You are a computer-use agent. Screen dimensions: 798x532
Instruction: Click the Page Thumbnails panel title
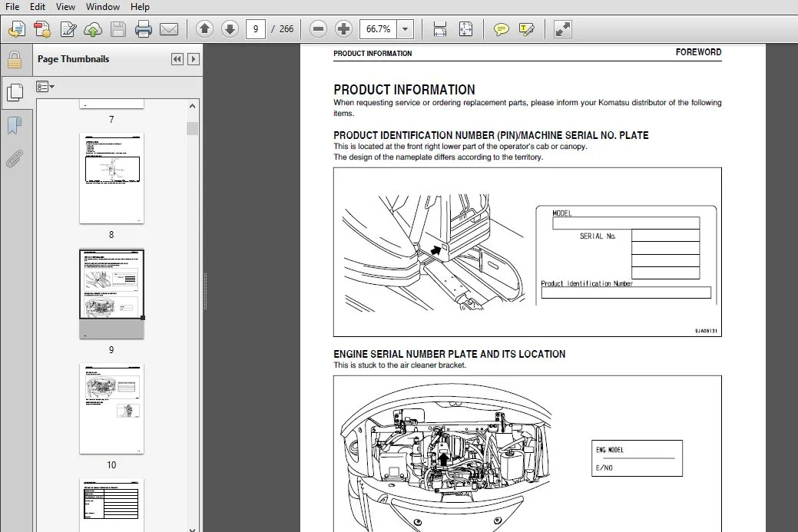(x=73, y=59)
